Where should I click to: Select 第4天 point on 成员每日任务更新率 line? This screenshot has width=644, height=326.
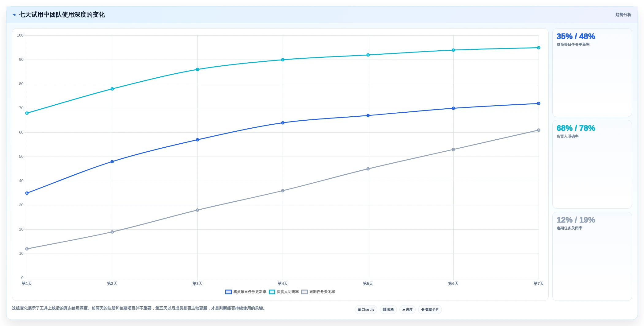pyautogui.click(x=283, y=123)
